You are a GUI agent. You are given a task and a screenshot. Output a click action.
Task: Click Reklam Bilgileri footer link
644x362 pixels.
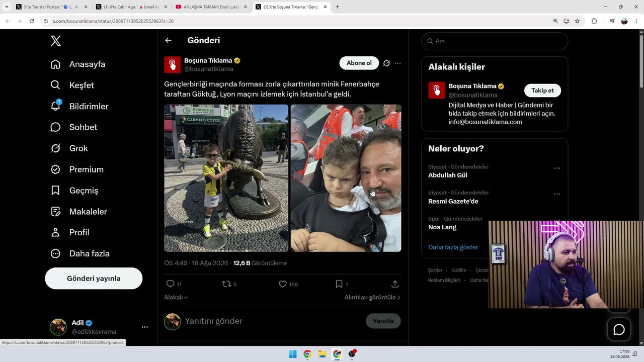(x=444, y=280)
